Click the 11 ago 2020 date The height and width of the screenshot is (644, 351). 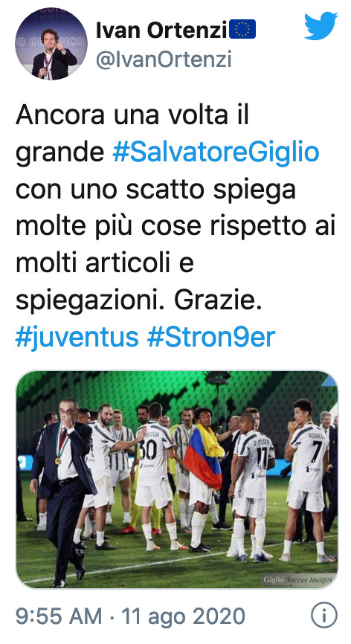tap(184, 616)
